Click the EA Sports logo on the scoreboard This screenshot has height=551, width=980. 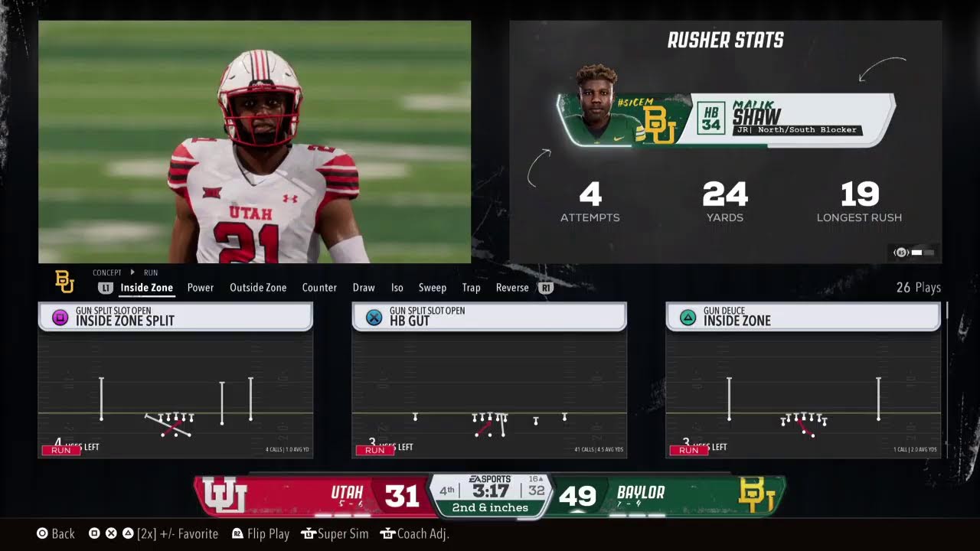490,479
